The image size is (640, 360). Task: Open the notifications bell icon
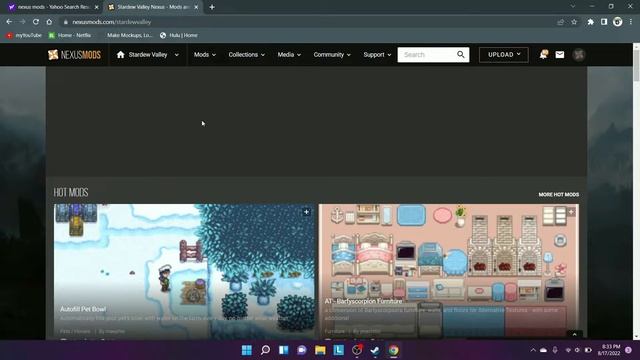pos(543,54)
